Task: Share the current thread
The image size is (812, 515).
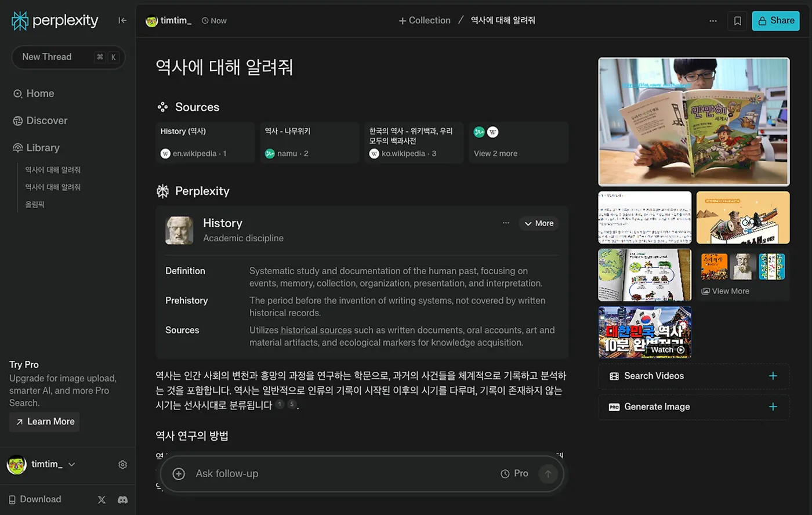Action: (775, 20)
